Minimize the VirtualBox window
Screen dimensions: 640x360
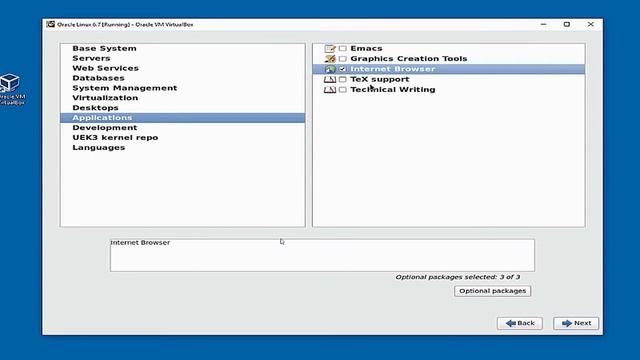tap(543, 24)
